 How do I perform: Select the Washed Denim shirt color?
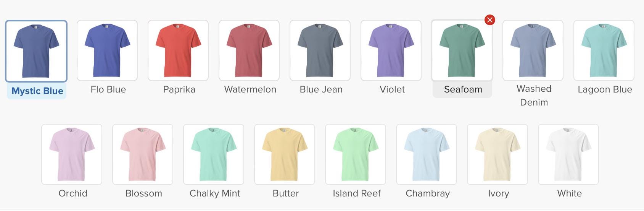pos(533,50)
